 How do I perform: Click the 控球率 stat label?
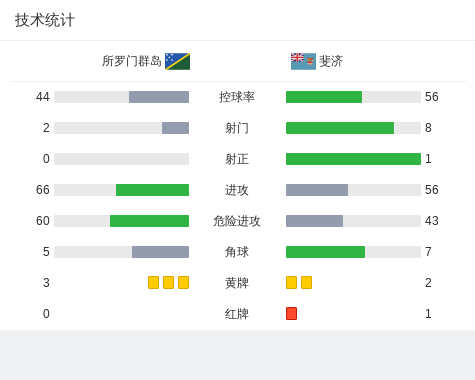[237, 97]
